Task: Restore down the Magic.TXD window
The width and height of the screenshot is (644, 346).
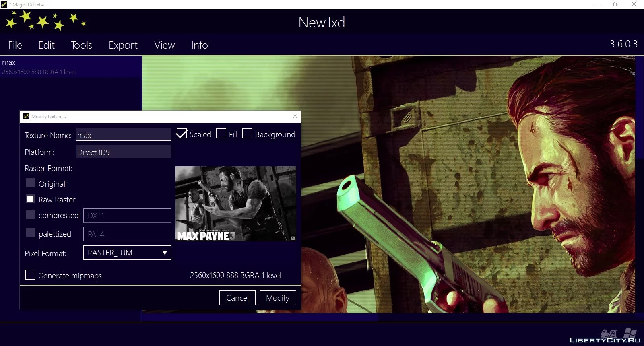Action: tap(615, 4)
